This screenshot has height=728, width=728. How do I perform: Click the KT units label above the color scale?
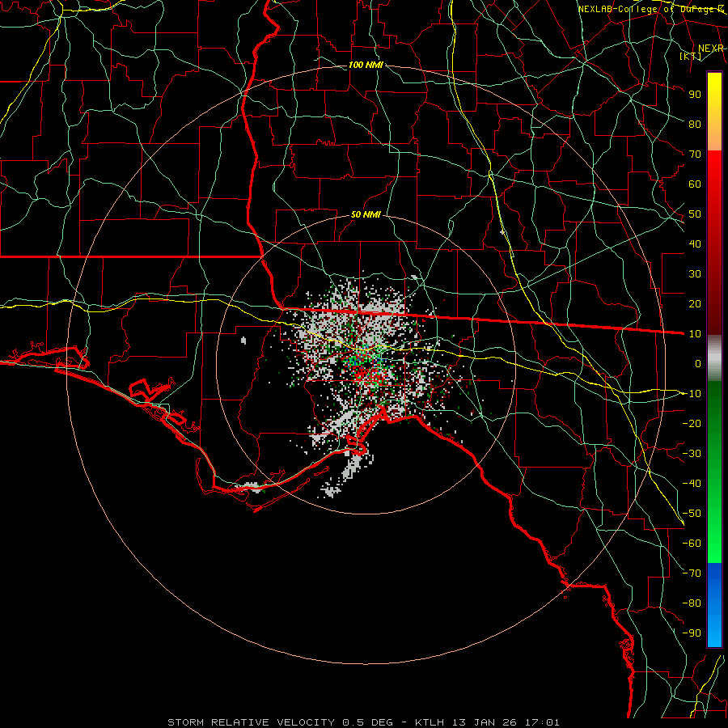(x=691, y=56)
